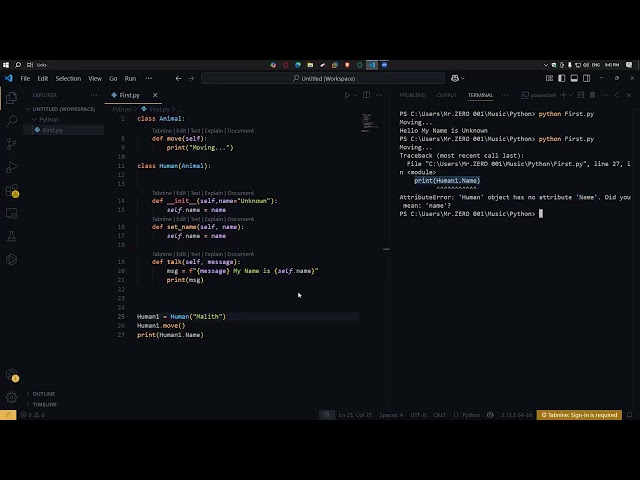Open First.py in the explorer tree
The image size is (640, 480).
click(x=53, y=130)
